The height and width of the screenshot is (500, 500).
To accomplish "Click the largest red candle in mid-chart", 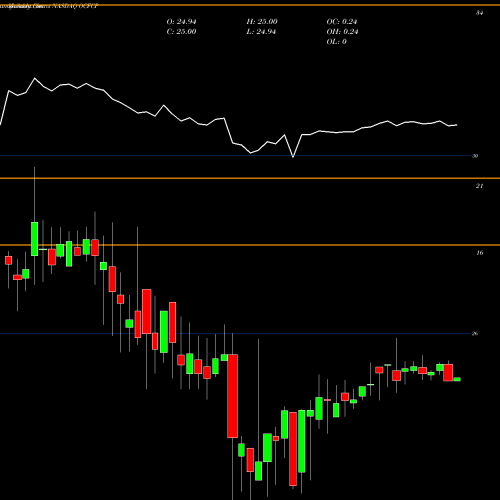I will (232, 396).
